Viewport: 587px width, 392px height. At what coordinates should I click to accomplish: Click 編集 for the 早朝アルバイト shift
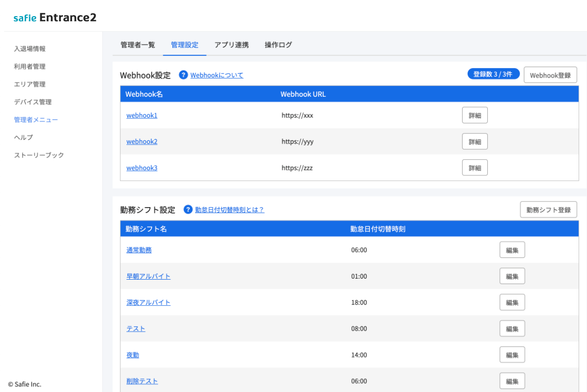(512, 276)
